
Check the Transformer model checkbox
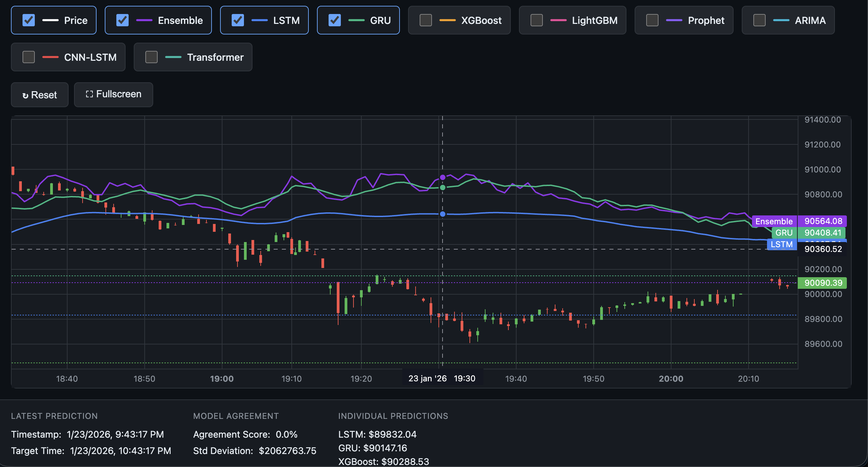151,57
